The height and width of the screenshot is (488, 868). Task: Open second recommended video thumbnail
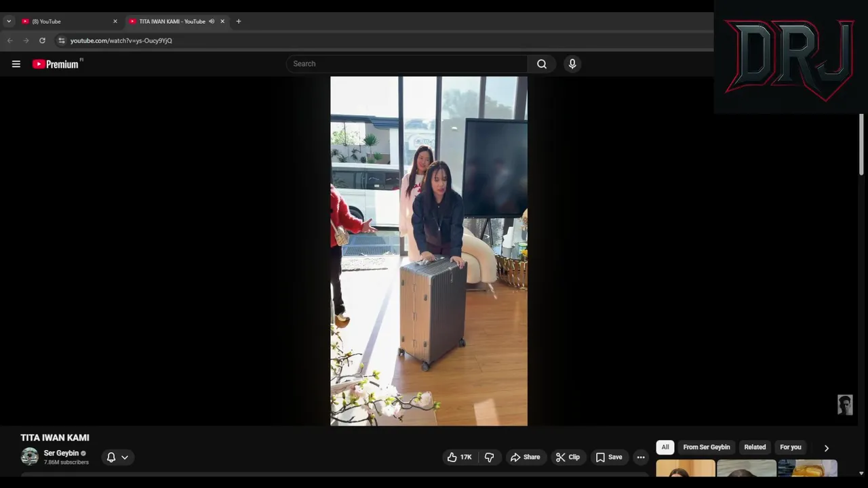pos(747,469)
